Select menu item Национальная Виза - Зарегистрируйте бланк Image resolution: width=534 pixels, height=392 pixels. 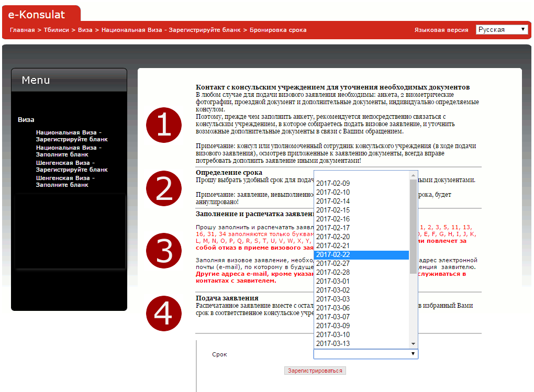[72, 136]
